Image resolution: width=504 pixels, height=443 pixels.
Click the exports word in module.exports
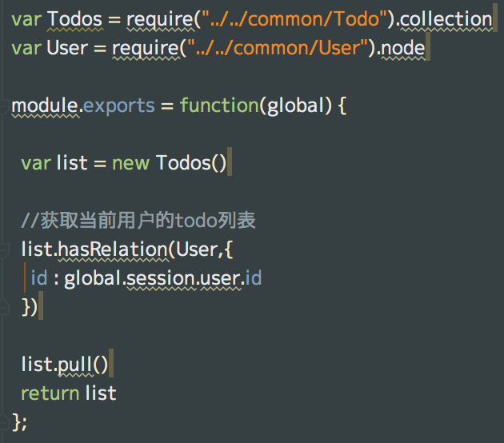(118, 106)
